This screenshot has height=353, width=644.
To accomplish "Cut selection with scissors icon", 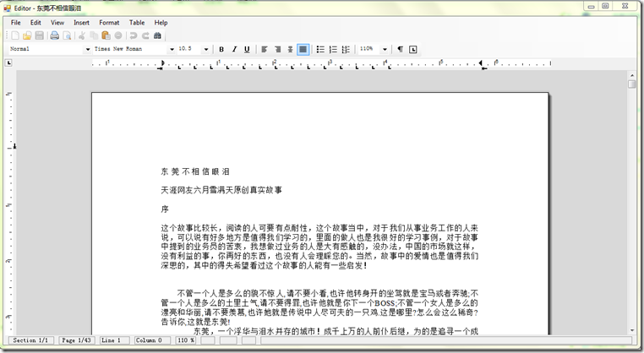I will click(x=82, y=35).
